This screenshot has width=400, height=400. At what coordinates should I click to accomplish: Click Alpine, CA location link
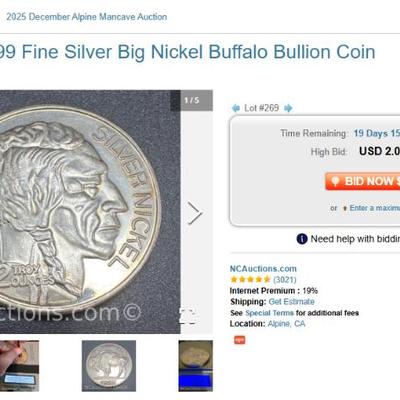point(286,324)
